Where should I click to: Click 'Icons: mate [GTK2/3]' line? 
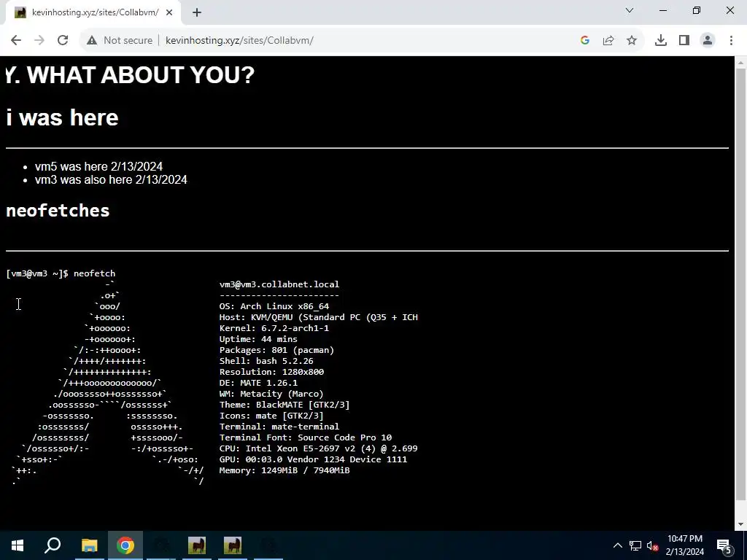(x=271, y=416)
